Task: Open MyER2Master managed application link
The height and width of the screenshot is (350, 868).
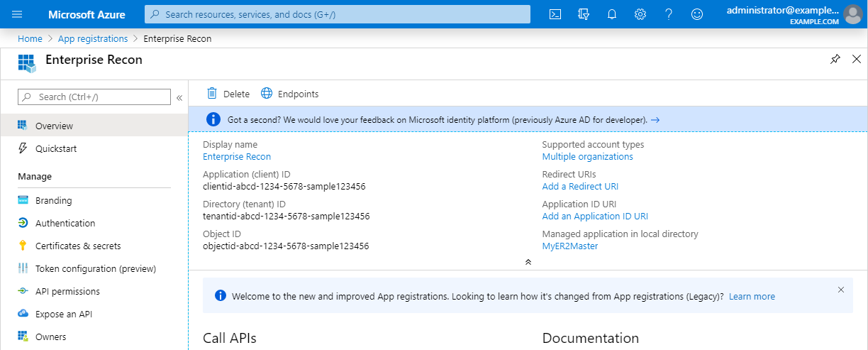Action: (569, 246)
